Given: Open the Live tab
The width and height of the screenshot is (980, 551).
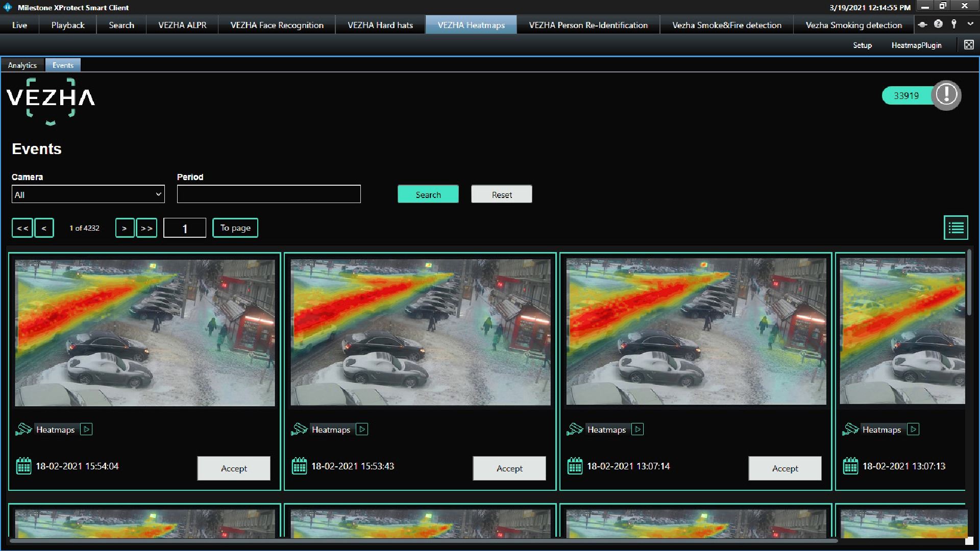Looking at the screenshot, I should point(19,24).
